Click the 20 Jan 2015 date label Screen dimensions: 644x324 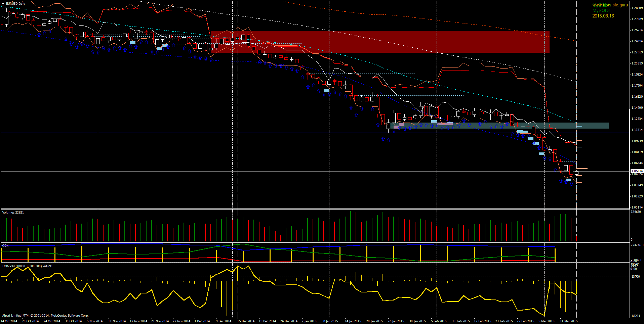click(374, 321)
